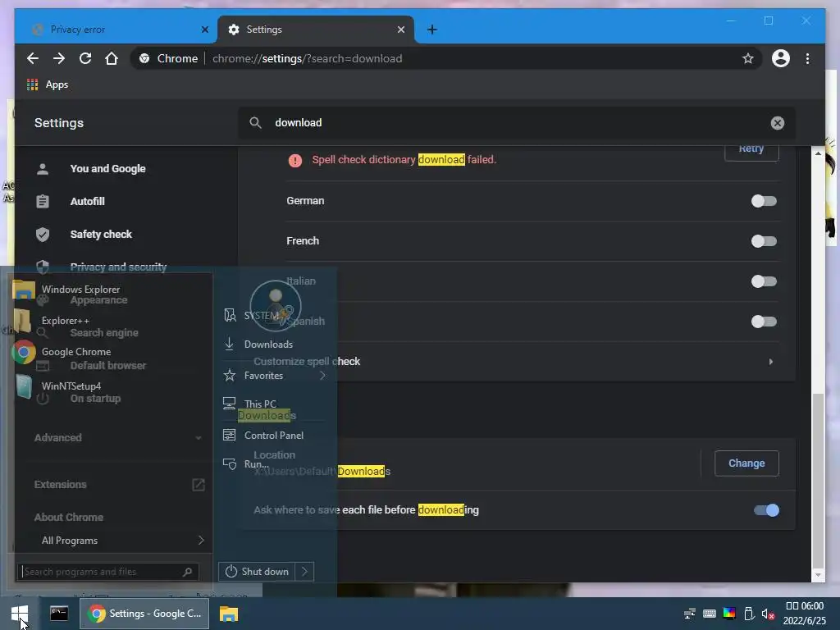Open About Chrome page
Screen dimensions: 840x630
click(x=69, y=518)
